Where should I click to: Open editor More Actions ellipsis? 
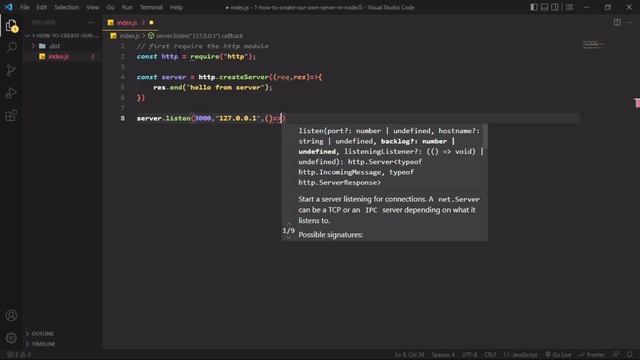[x=629, y=22]
